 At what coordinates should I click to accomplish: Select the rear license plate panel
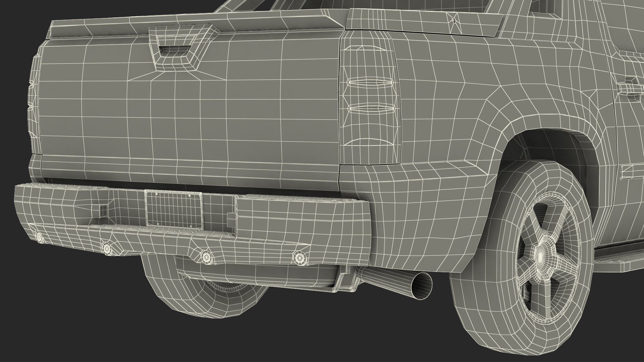[x=173, y=209]
